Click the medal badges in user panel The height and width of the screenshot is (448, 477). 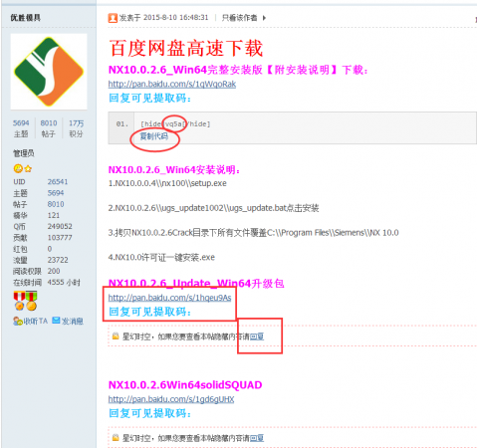(x=25, y=301)
